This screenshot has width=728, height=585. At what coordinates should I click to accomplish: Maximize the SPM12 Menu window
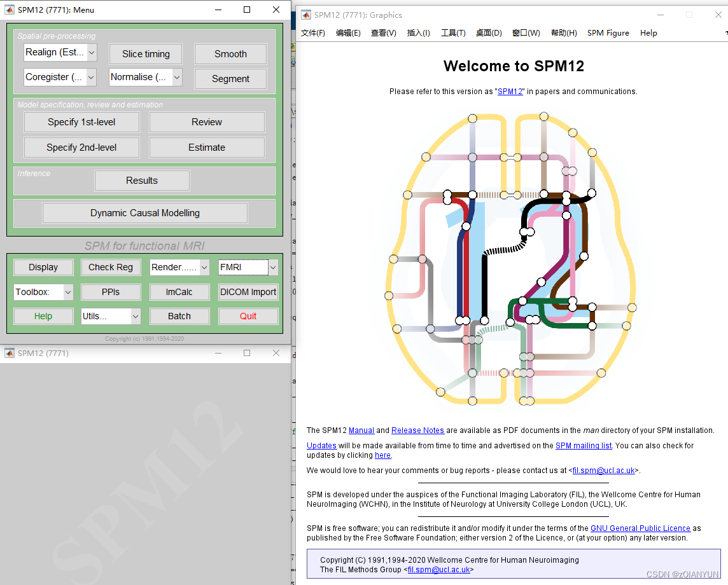[x=247, y=10]
